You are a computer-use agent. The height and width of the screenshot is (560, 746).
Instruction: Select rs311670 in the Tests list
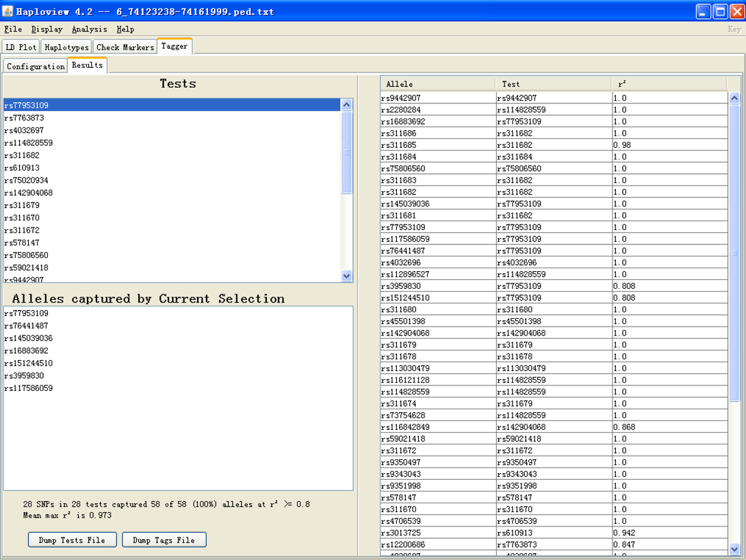coord(172,218)
